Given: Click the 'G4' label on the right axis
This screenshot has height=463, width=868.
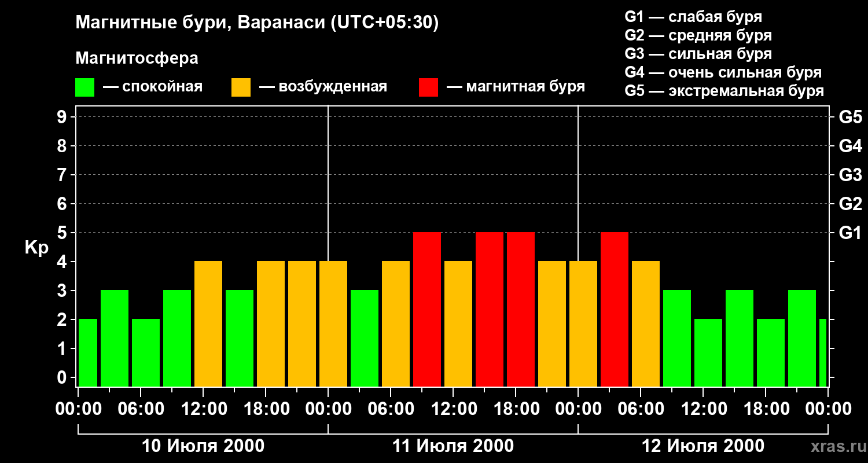Looking at the screenshot, I should tap(850, 146).
